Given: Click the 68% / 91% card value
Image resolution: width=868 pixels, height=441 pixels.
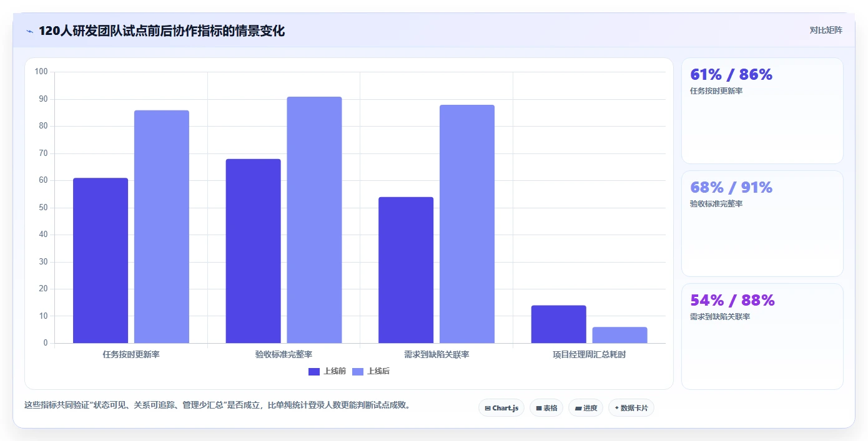Looking at the screenshot, I should click(731, 187).
